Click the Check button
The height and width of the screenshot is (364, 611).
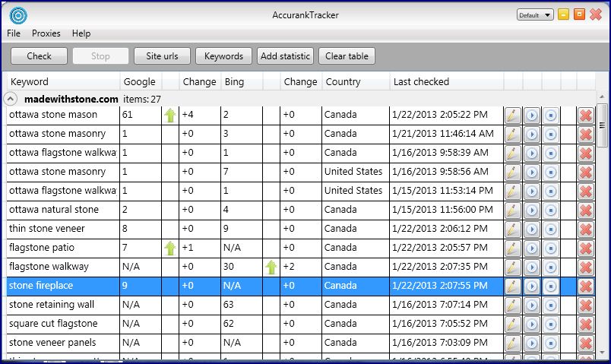[x=39, y=56]
